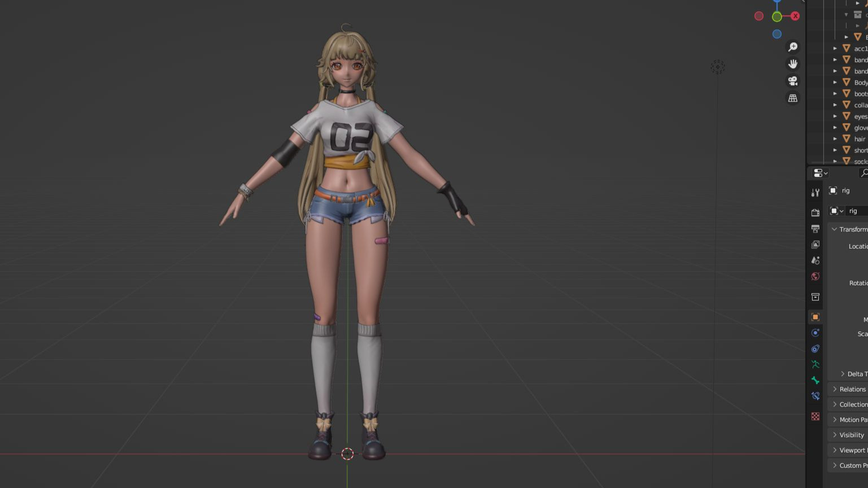Open the Render properties tab
868x488 pixels.
point(815,213)
